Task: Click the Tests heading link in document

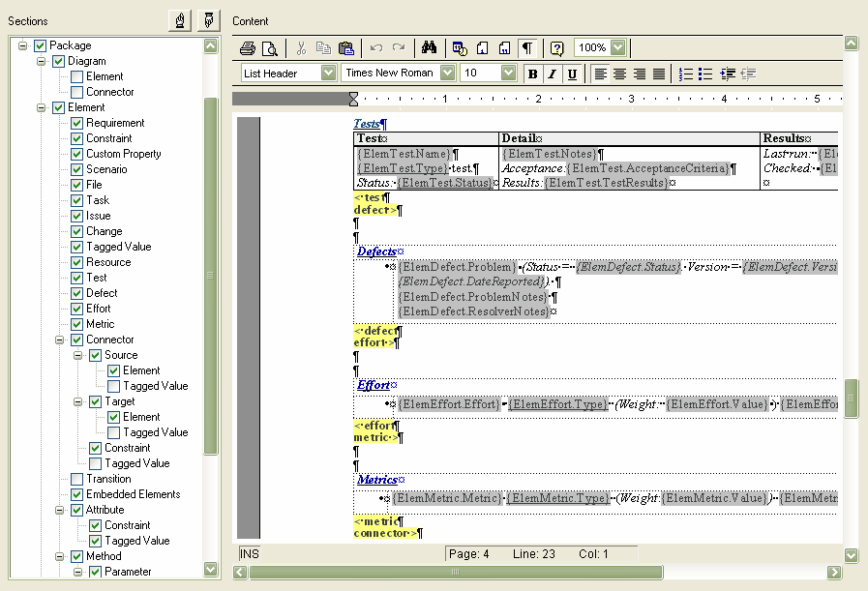Action: pos(366,124)
